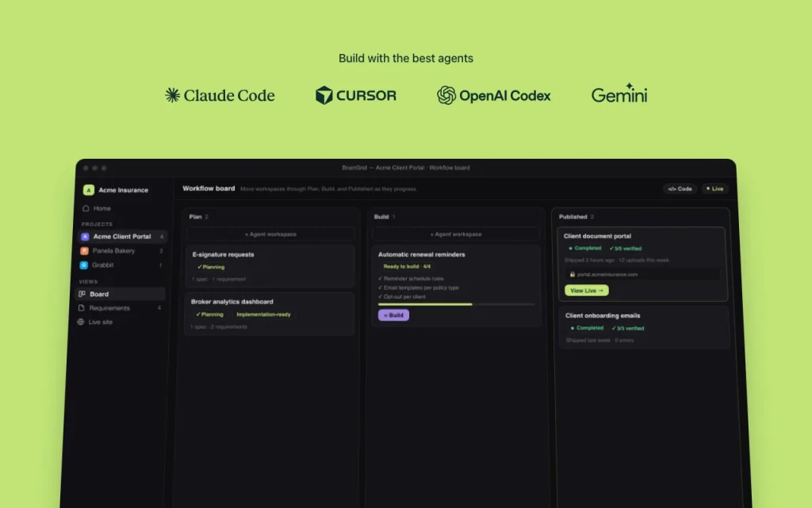812x508 pixels.
Task: Click the Board kanban icon in Views
Action: (x=82, y=294)
